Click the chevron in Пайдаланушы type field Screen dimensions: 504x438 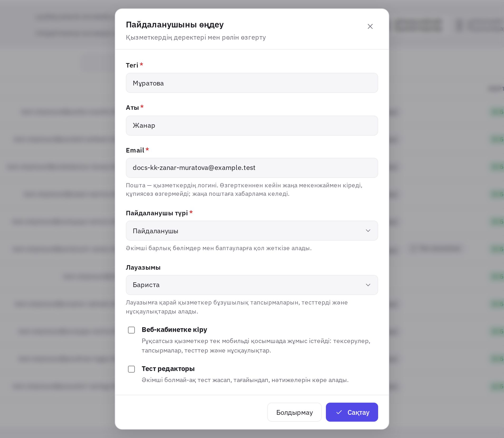click(x=368, y=231)
